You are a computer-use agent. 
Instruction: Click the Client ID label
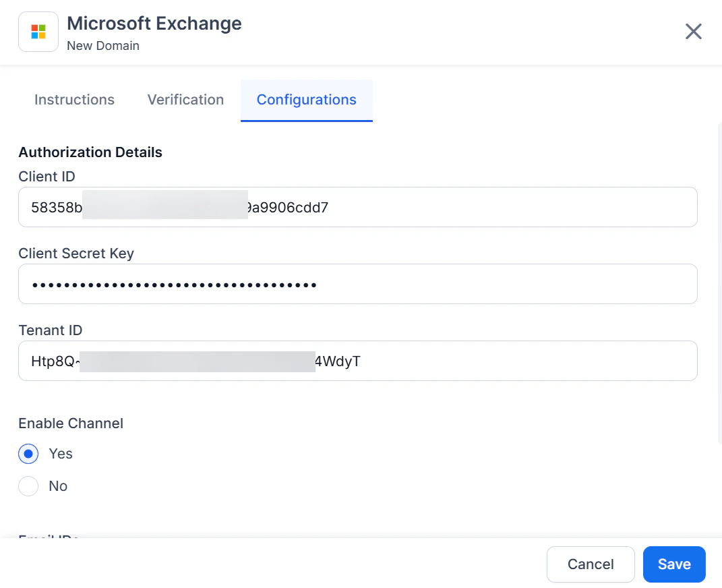tap(47, 177)
